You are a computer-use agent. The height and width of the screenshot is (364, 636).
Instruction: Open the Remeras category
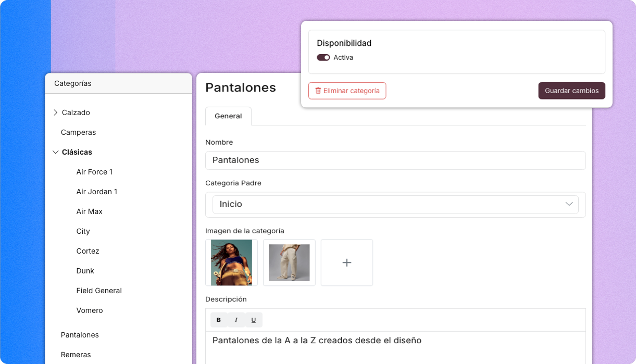[76, 355]
